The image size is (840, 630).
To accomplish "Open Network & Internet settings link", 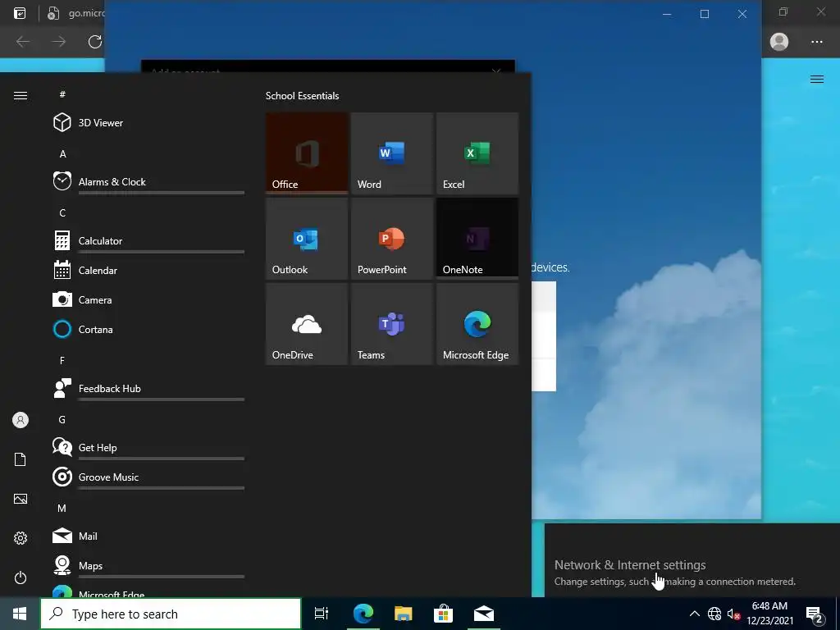I will tap(630, 564).
